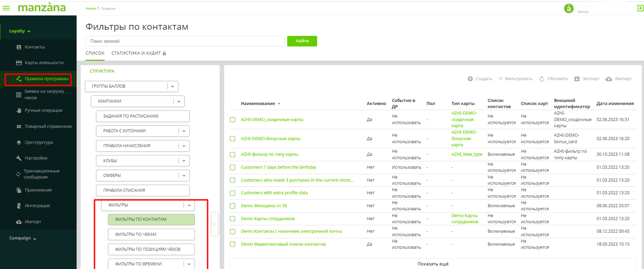Open Контакты via its sidebar icon
This screenshot has height=269, width=644.
point(19,47)
